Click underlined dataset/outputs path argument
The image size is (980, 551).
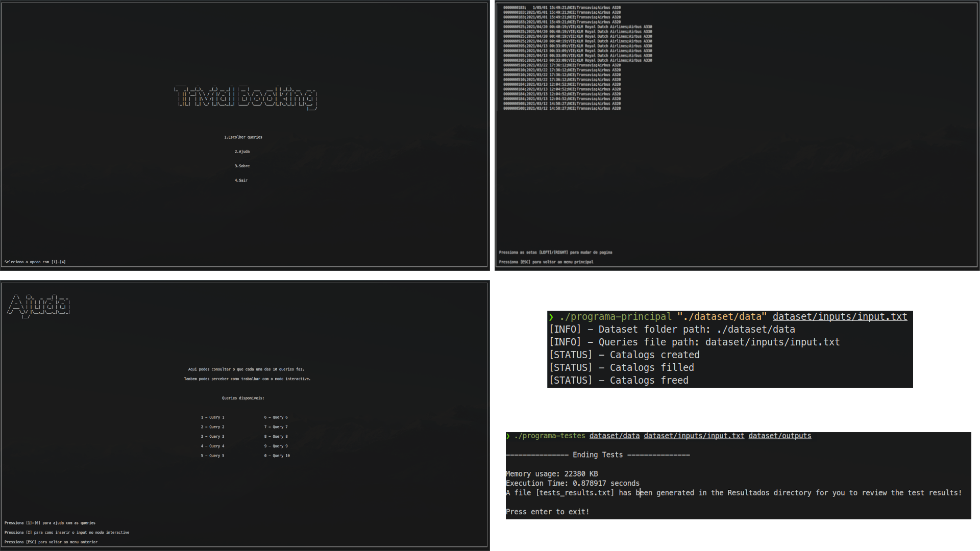coord(779,436)
